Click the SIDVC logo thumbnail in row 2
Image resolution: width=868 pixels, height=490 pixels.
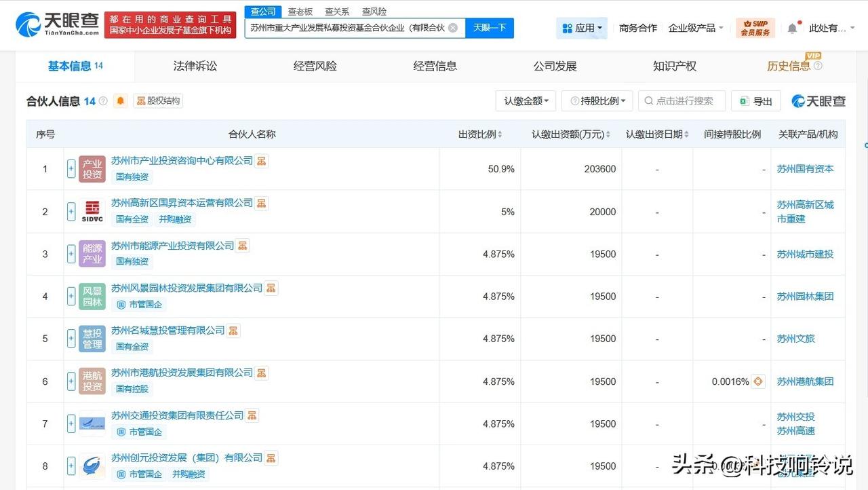[92, 212]
